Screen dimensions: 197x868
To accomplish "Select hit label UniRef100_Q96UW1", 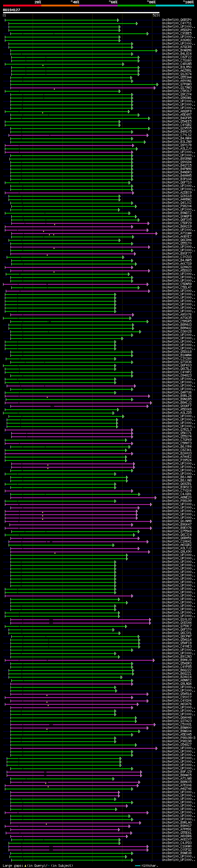I will click(177, 98).
